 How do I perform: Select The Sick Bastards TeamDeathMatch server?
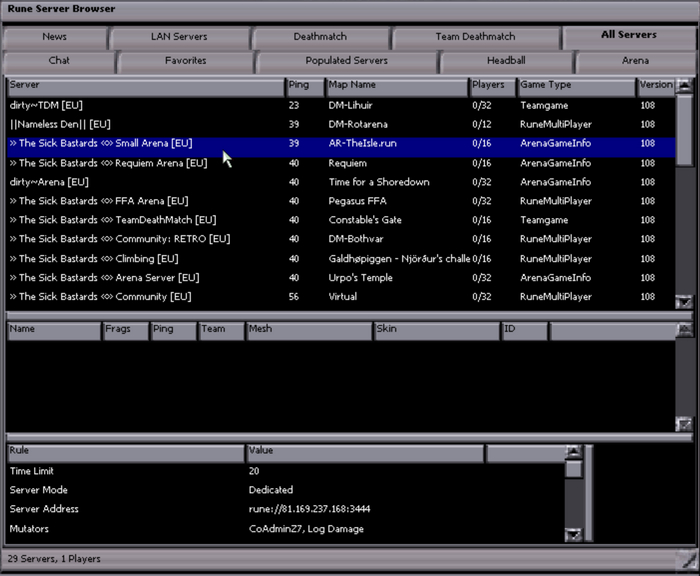341,220
